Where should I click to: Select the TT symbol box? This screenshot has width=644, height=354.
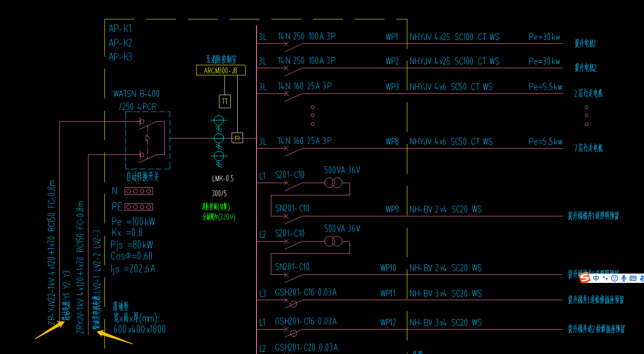[225, 101]
